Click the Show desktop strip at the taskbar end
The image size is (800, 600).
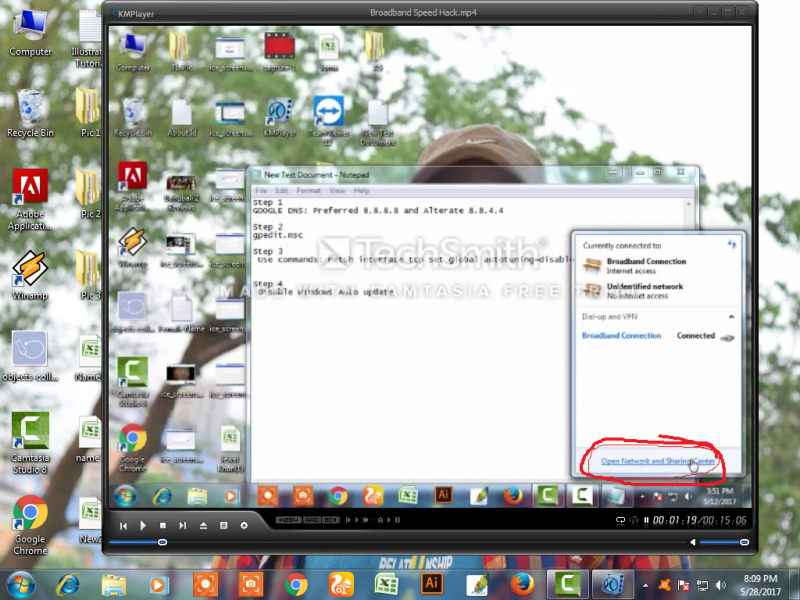point(794,585)
